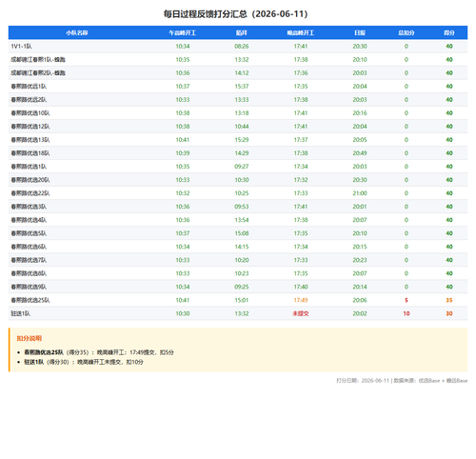The width and height of the screenshot is (476, 459).
Task: Click the 20:49 日报 time
Action: pos(360,153)
